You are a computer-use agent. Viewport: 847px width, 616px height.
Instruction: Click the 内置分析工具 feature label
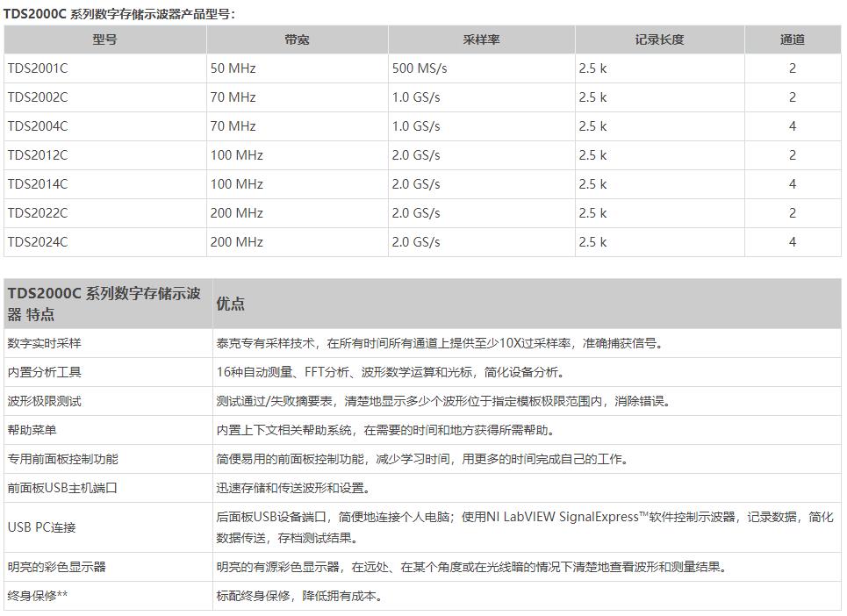(x=44, y=372)
